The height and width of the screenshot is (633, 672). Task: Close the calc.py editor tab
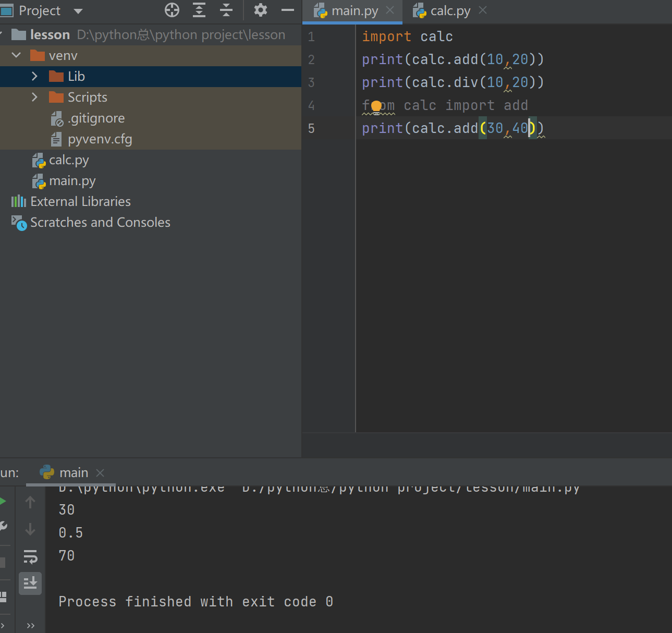click(483, 10)
